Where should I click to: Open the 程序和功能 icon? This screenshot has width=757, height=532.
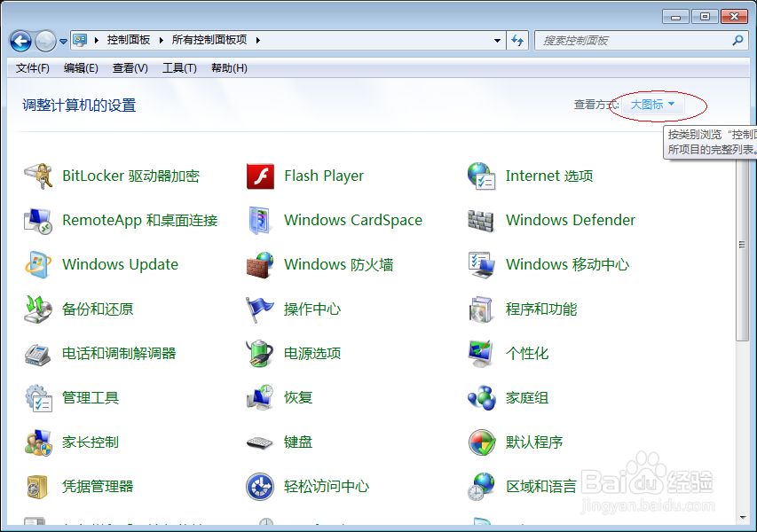click(481, 309)
